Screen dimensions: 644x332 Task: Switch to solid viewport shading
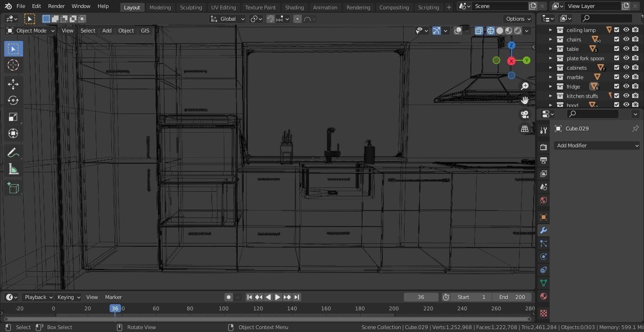pyautogui.click(x=500, y=31)
